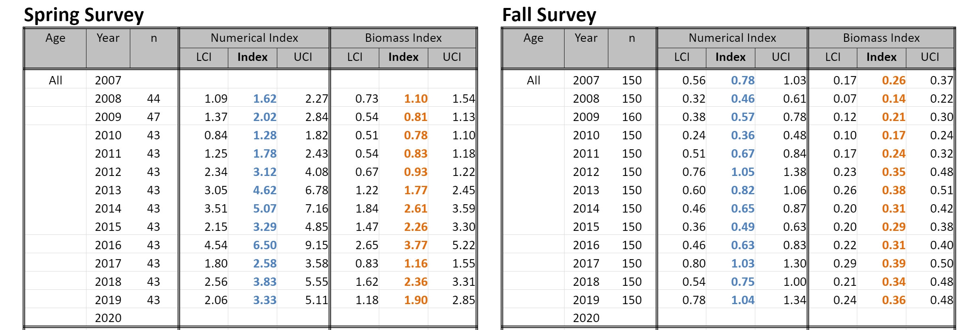980x330 pixels.
Task: Click Fall 2018 numerical UCI value 1.00
Action: pos(794,282)
